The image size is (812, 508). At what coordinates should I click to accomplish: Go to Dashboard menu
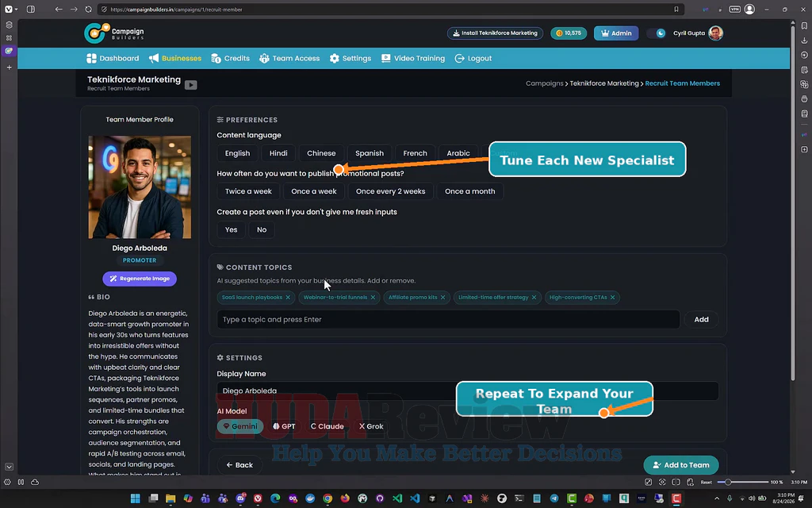point(113,59)
